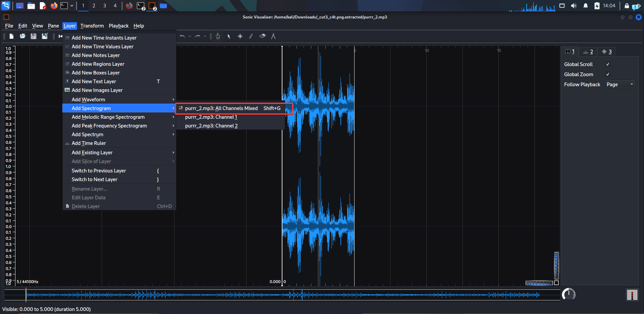Switch to the Sonic Visualiser taskbar window

click(x=152, y=6)
